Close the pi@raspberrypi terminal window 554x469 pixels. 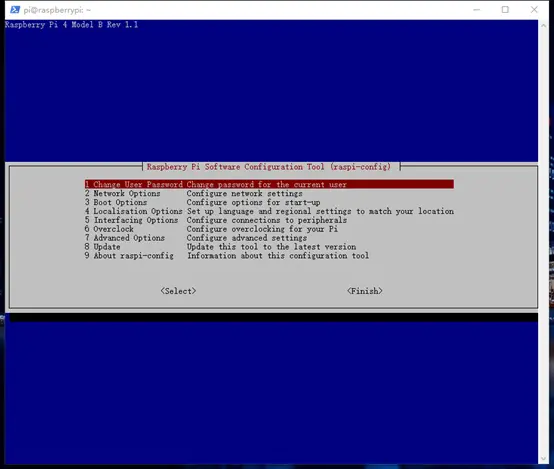point(534,10)
